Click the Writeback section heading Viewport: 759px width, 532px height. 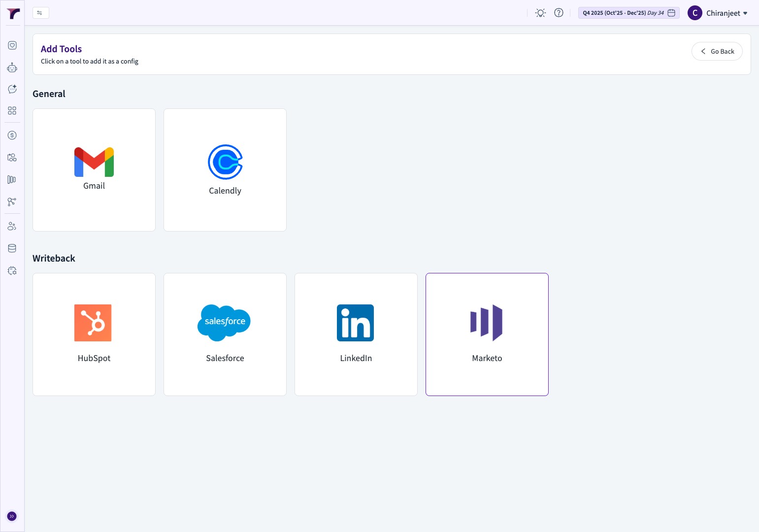tap(54, 258)
